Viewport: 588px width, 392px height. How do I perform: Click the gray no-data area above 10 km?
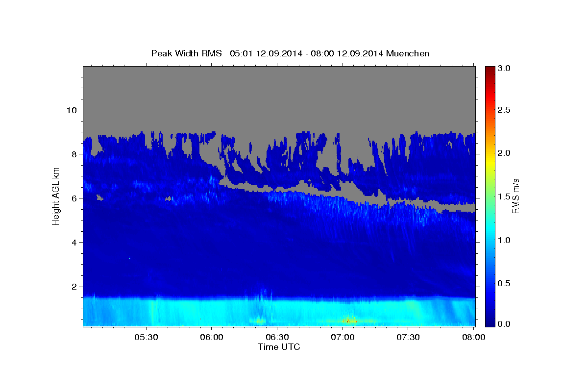point(279,88)
